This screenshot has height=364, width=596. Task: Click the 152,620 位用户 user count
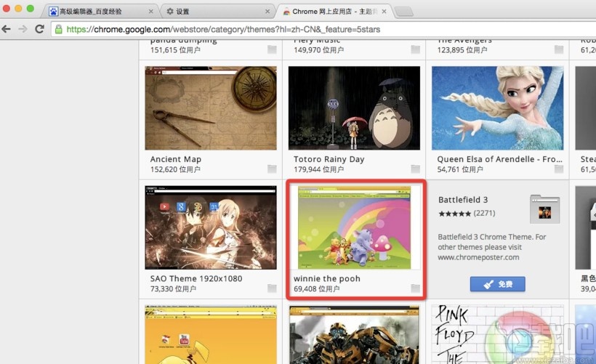coord(175,169)
